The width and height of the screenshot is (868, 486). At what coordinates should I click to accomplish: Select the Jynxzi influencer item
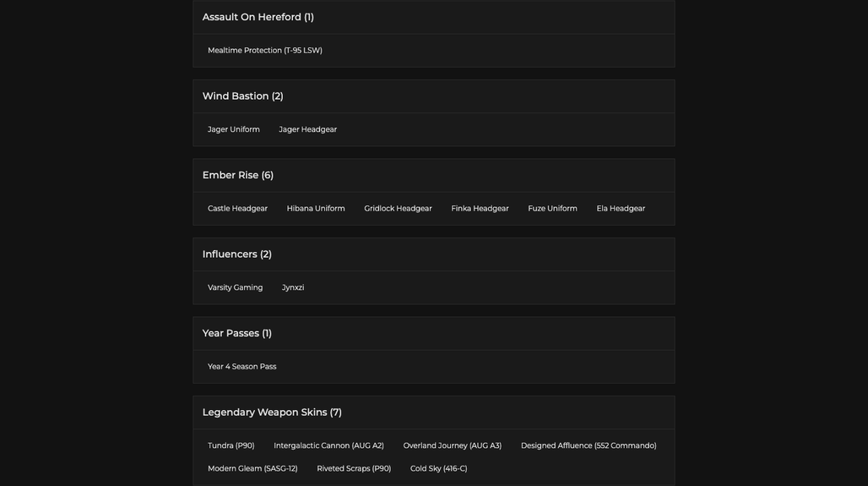pos(293,287)
